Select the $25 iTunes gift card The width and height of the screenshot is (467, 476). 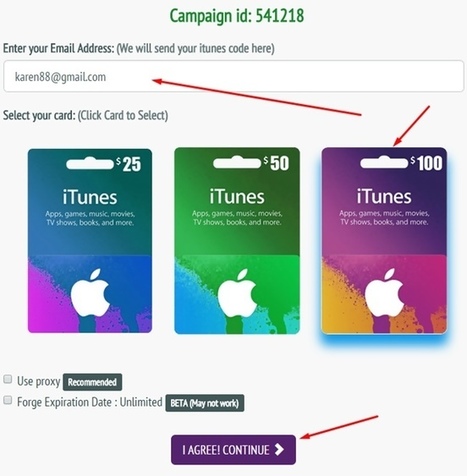click(90, 241)
